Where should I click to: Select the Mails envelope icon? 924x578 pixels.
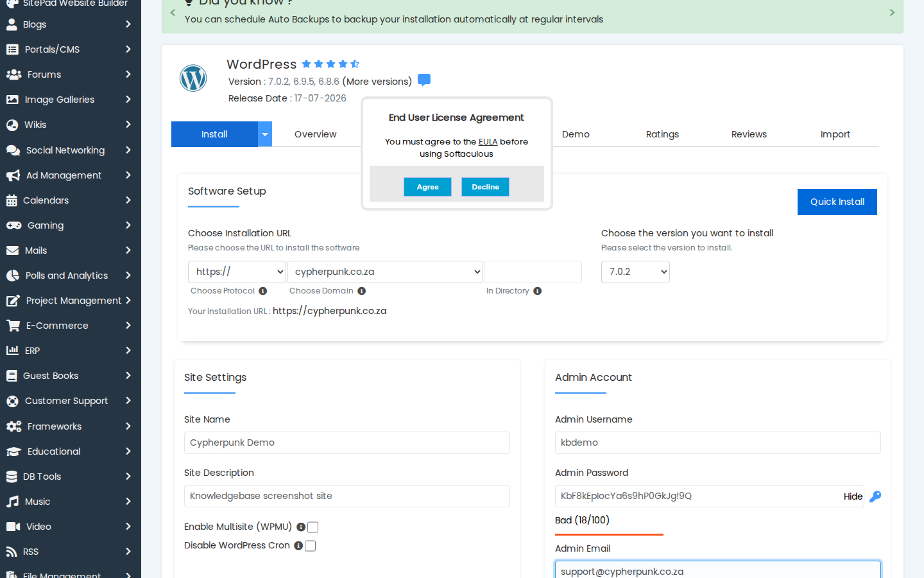12,250
